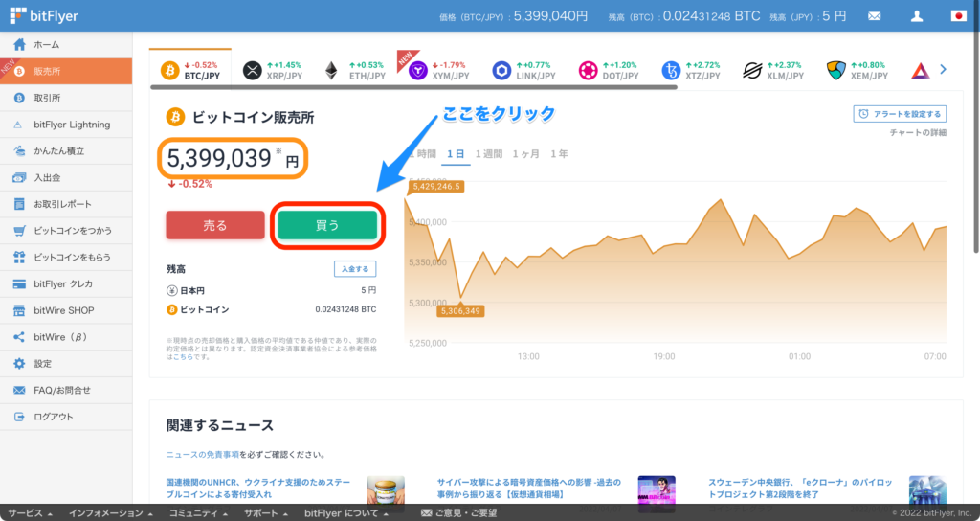This screenshot has height=521, width=980.
Task: Open 入出金 in the sidebar
Action: 66,177
